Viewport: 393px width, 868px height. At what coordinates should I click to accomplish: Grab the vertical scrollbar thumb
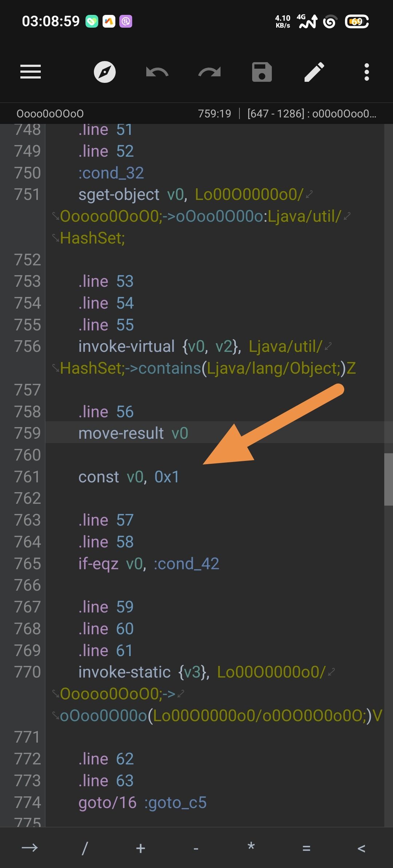[389, 479]
